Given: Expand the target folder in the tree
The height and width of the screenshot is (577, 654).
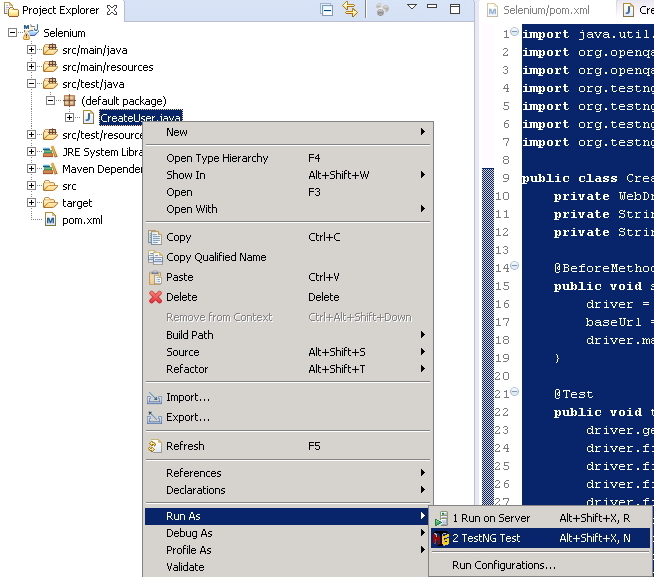Looking at the screenshot, I should [32, 203].
